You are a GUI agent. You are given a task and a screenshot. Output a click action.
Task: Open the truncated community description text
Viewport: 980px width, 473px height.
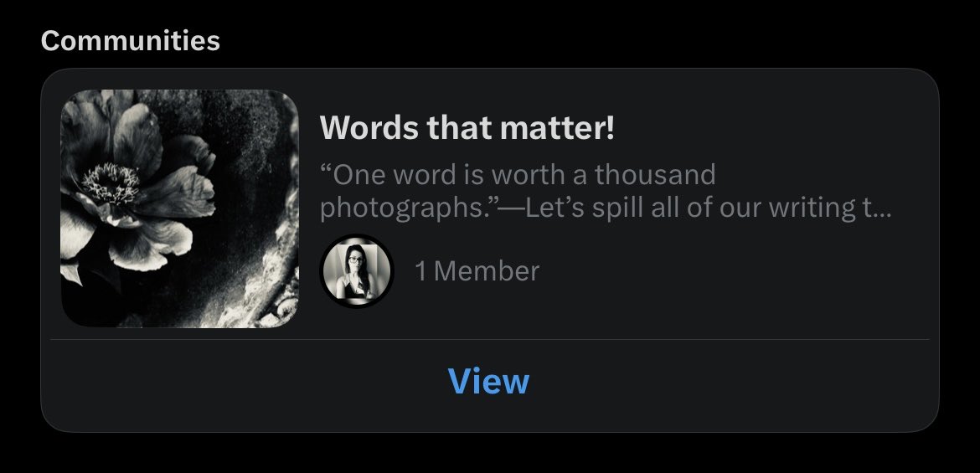click(606, 191)
